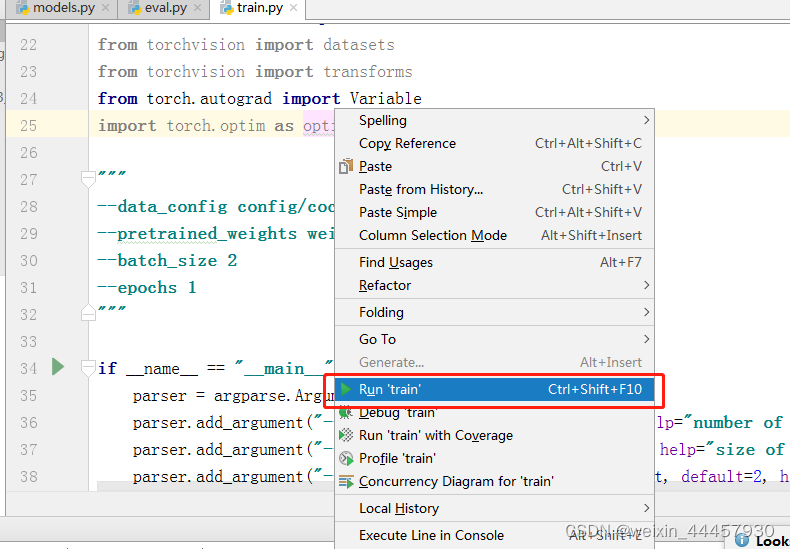The width and height of the screenshot is (790, 549).
Task: Choose Debug 'train'
Action: [494, 413]
